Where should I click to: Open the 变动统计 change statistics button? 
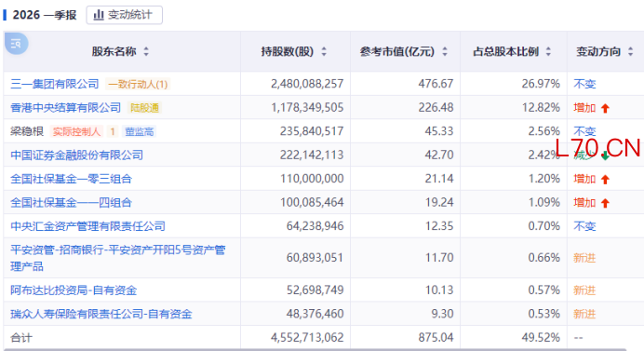pyautogui.click(x=124, y=15)
